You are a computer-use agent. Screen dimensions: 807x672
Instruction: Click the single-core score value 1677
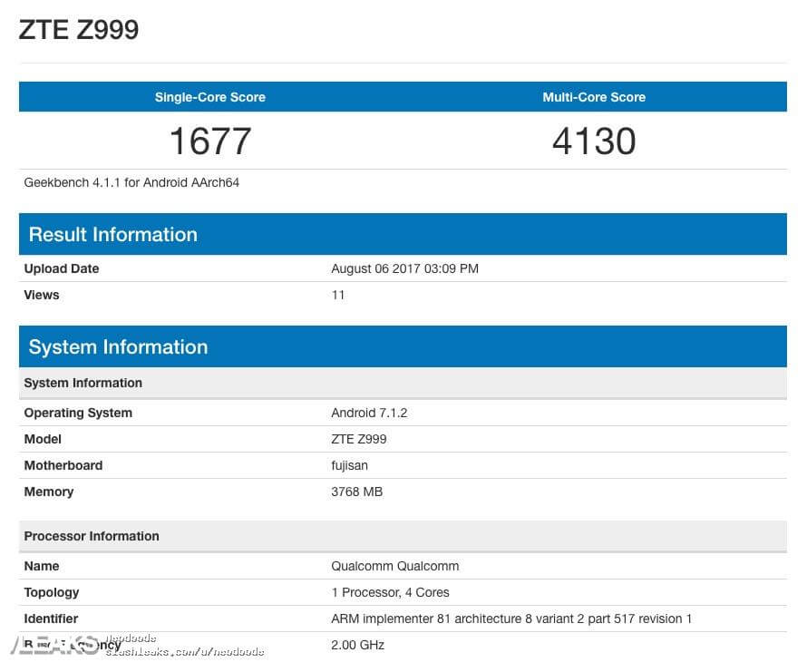point(210,141)
